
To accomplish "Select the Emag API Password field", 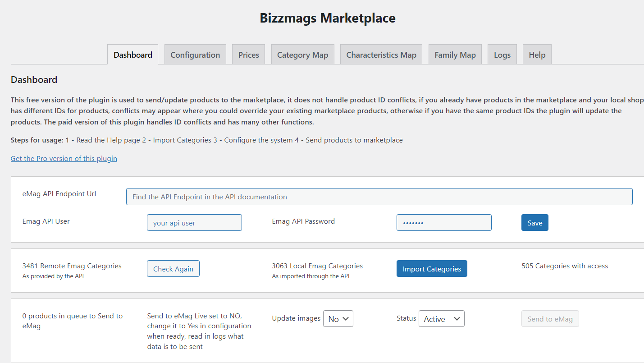I will (x=444, y=223).
